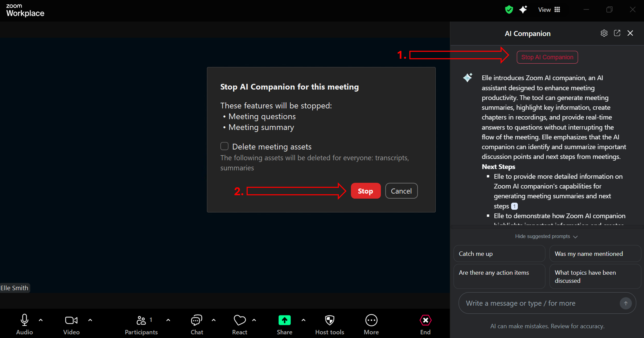This screenshot has width=644, height=338.
Task: Open Host tools shield
Action: (330, 320)
